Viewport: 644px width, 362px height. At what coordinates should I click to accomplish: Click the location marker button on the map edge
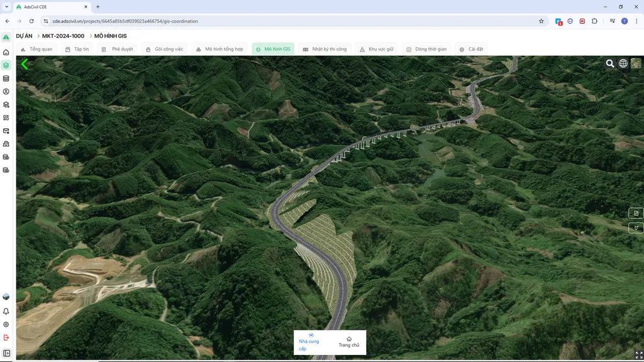(x=636, y=228)
